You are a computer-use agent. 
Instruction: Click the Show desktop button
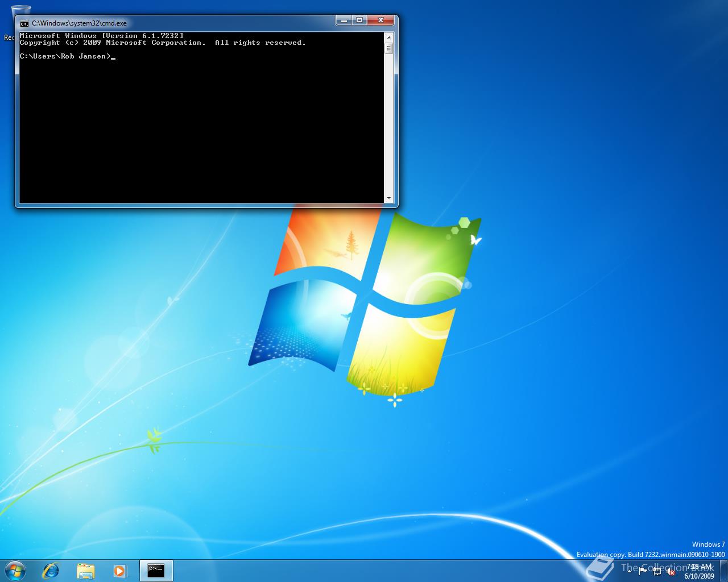pyautogui.click(x=723, y=571)
